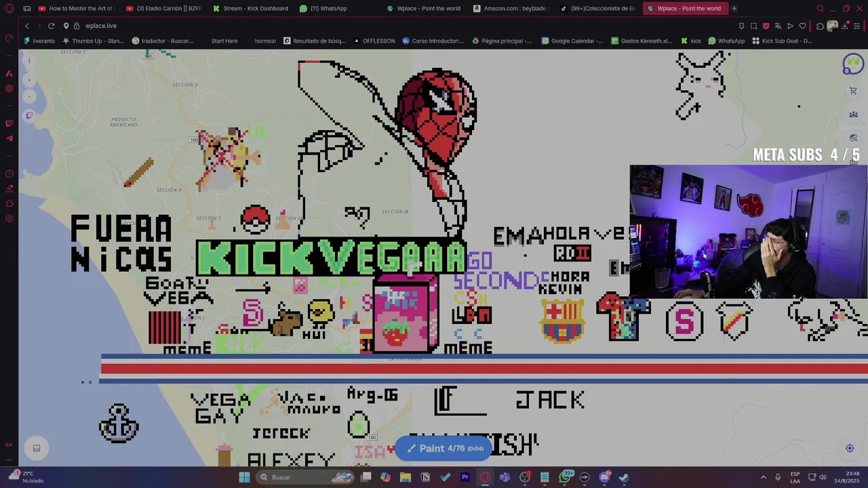Open the weather widget showing 21°C
Viewport: 868px width, 488px height.
pyautogui.click(x=26, y=477)
